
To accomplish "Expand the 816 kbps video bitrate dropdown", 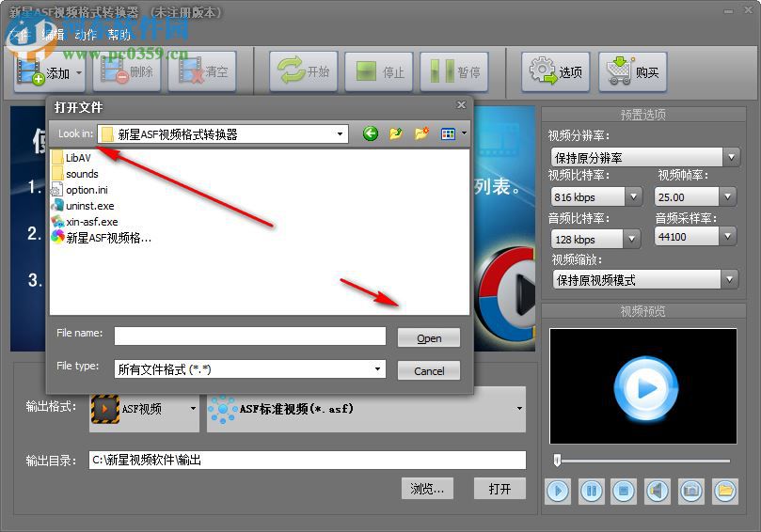I will tap(633, 196).
